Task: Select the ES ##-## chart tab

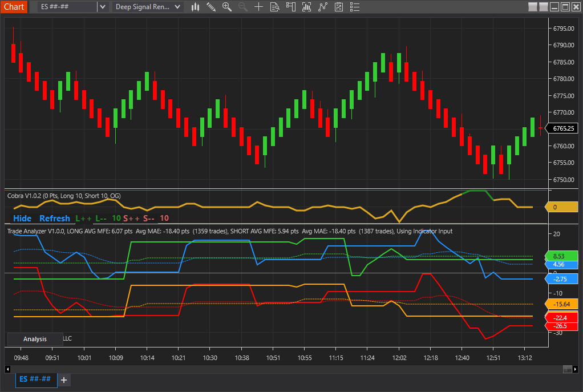Action: [x=35, y=379]
